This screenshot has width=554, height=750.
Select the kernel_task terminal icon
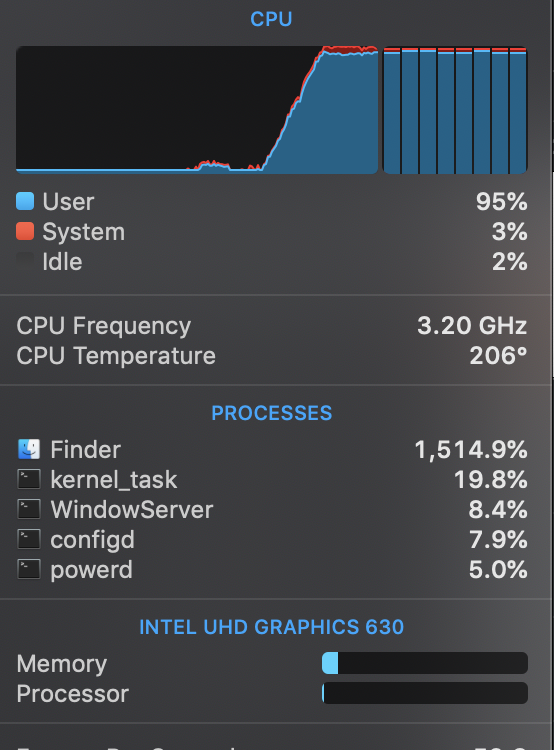click(29, 479)
